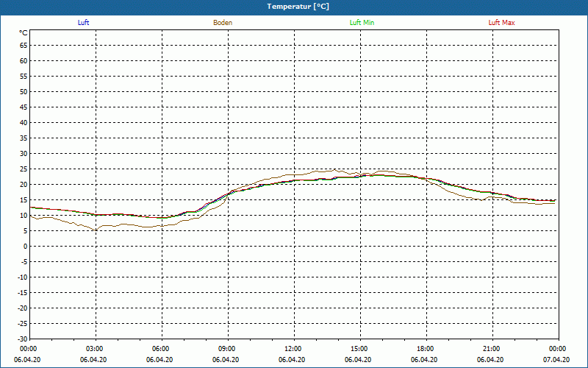Click the 55 y-axis value
Screen dimensions: 588x368
coord(24,77)
